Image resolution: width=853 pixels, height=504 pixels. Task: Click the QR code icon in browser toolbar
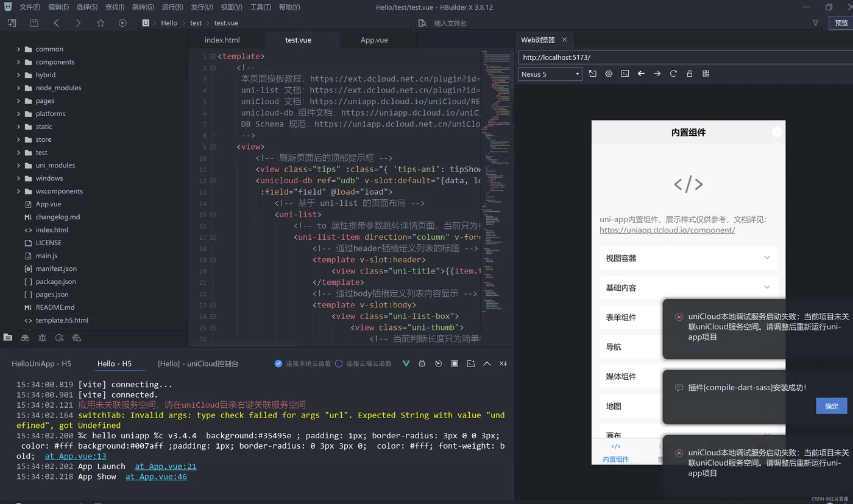[x=706, y=74]
